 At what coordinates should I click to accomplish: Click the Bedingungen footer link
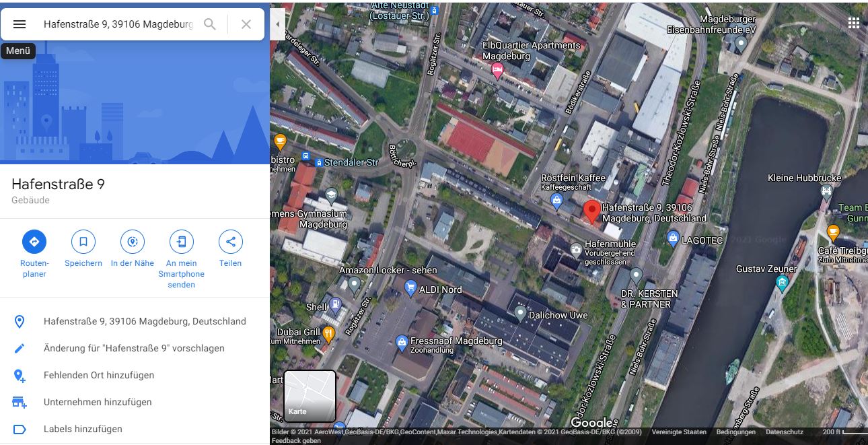point(736,432)
